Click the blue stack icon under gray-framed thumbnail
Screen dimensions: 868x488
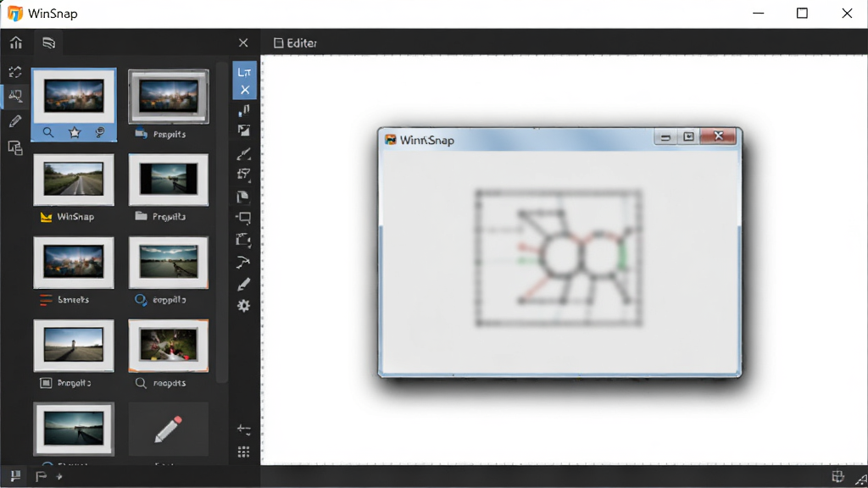(142, 133)
